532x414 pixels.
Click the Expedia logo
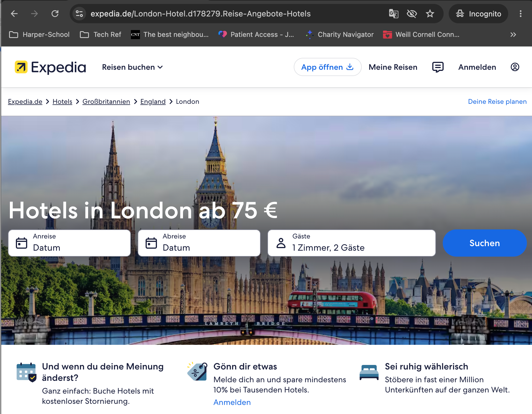pos(50,67)
